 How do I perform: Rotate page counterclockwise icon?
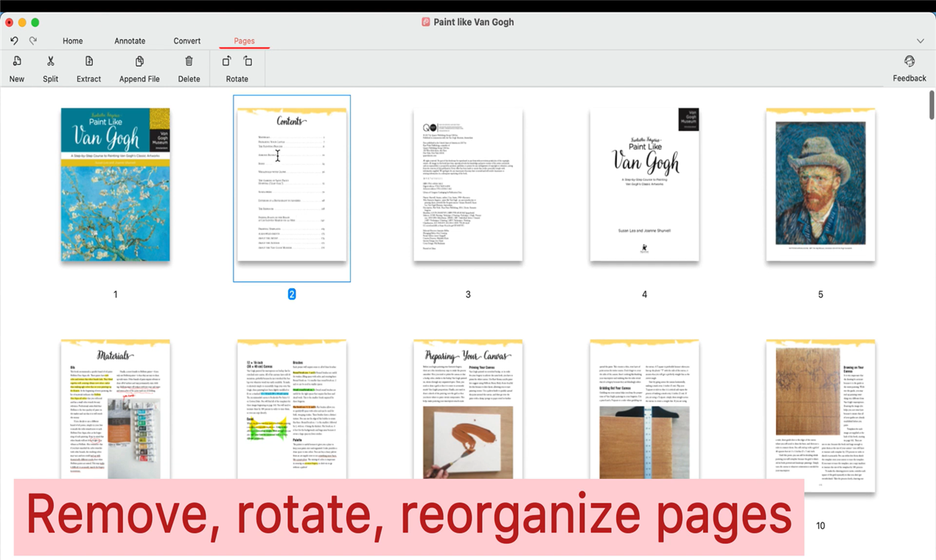tap(226, 61)
